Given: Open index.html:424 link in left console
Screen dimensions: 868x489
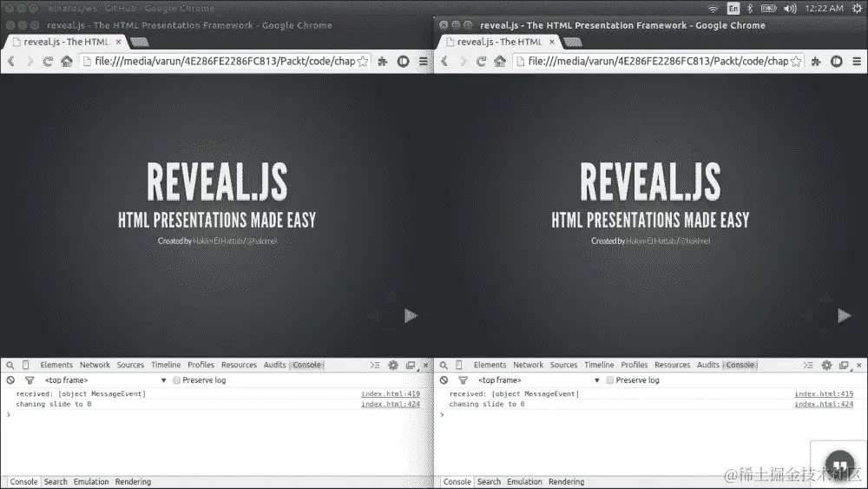Looking at the screenshot, I should pos(391,404).
